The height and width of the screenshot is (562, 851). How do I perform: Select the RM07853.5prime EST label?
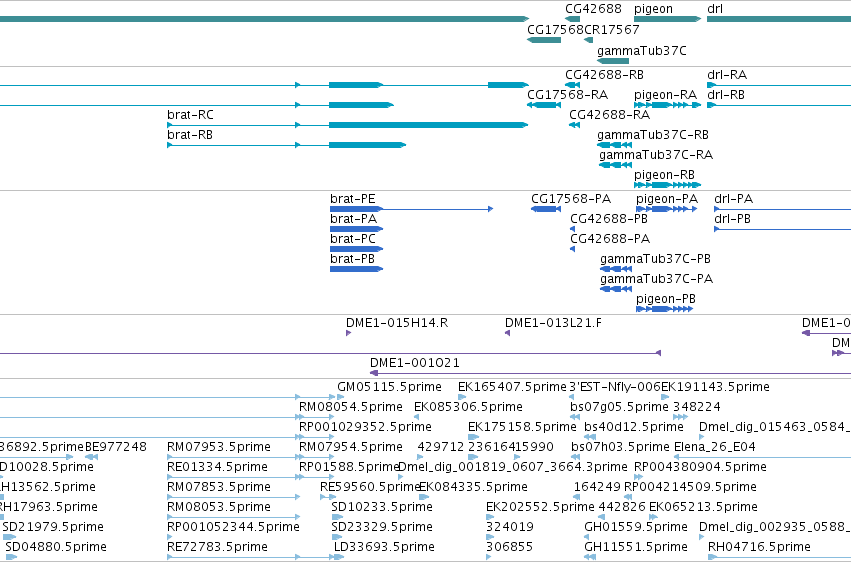pyautogui.click(x=219, y=488)
